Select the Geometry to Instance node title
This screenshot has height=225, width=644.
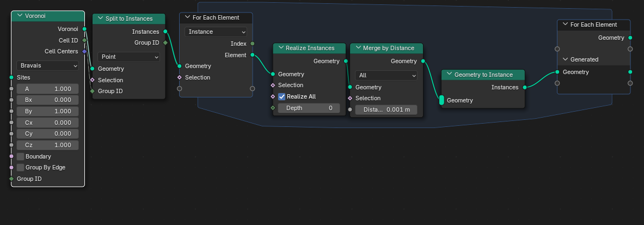(x=483, y=75)
